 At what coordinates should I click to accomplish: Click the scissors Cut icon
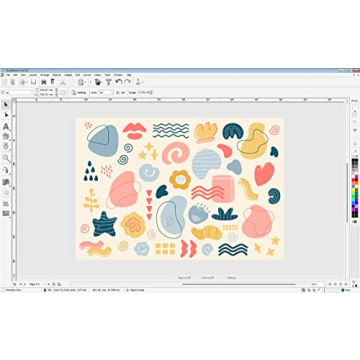pos(62,82)
